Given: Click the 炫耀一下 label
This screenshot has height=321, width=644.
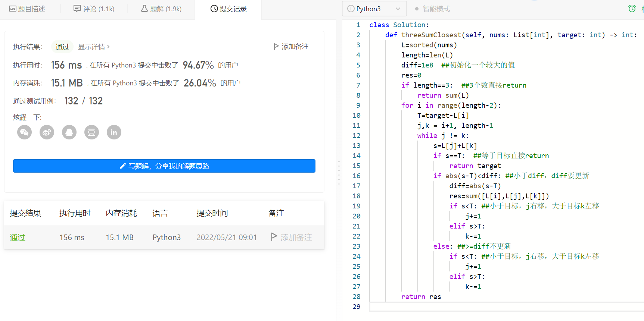Looking at the screenshot, I should coord(27,117).
